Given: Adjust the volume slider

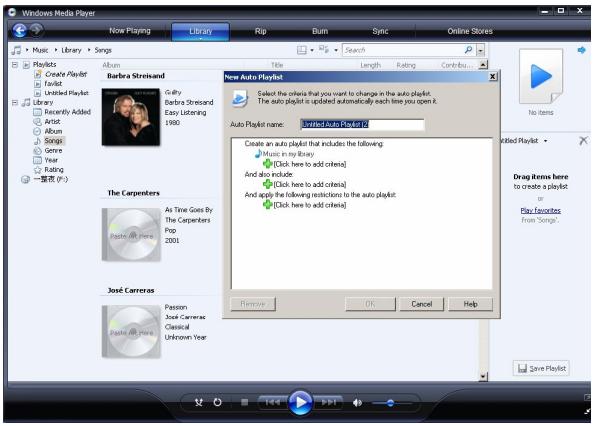Looking at the screenshot, I should coord(391,403).
